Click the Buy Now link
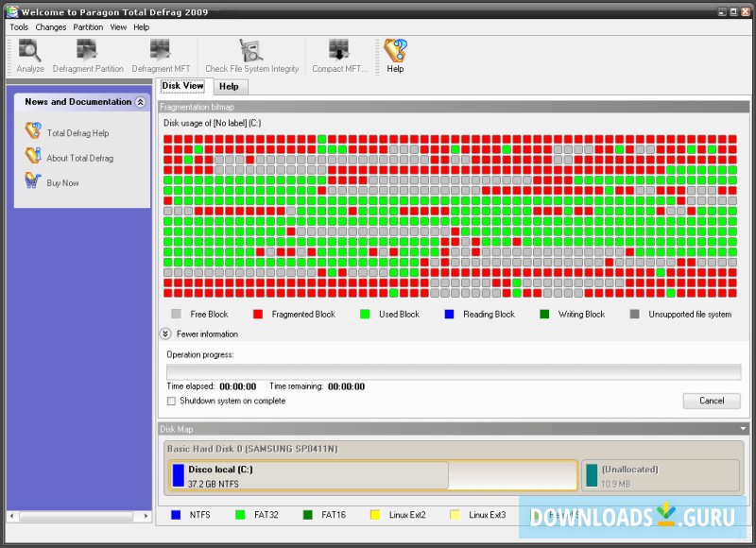 click(62, 183)
